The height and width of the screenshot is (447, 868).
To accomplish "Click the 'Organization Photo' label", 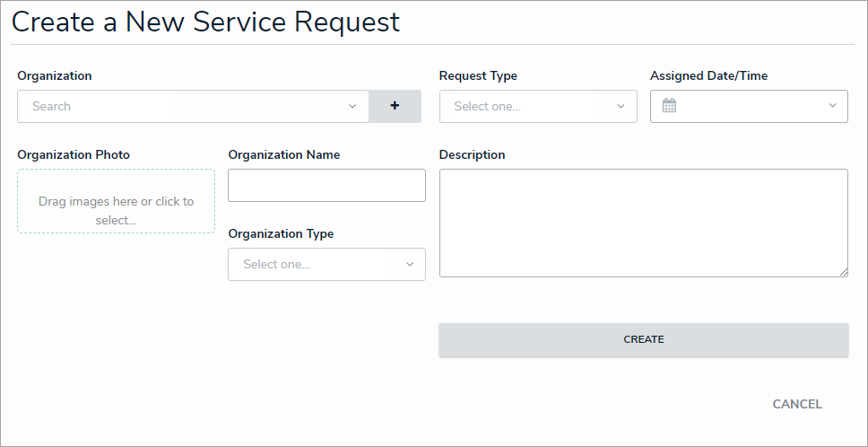I will pyautogui.click(x=74, y=154).
